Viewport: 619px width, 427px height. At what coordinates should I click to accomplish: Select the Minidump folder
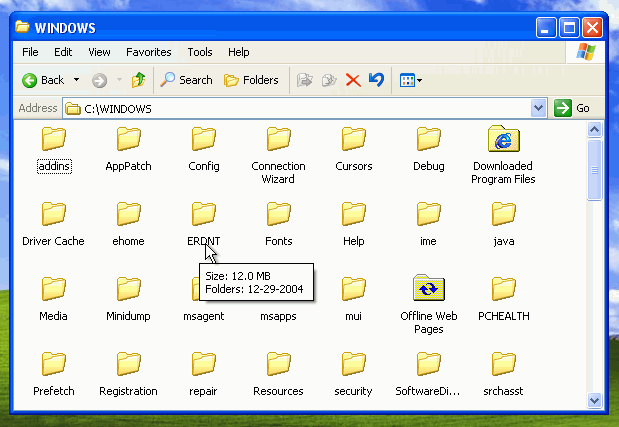point(129,300)
